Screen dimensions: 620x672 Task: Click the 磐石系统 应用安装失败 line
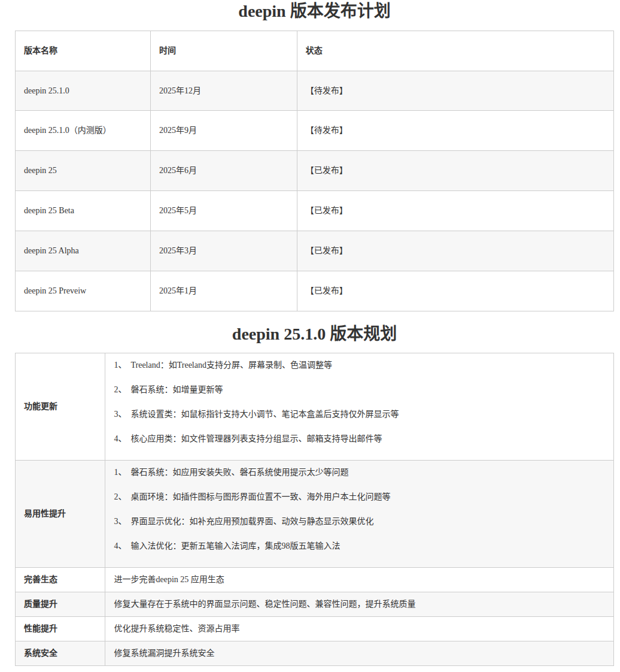tap(231, 473)
